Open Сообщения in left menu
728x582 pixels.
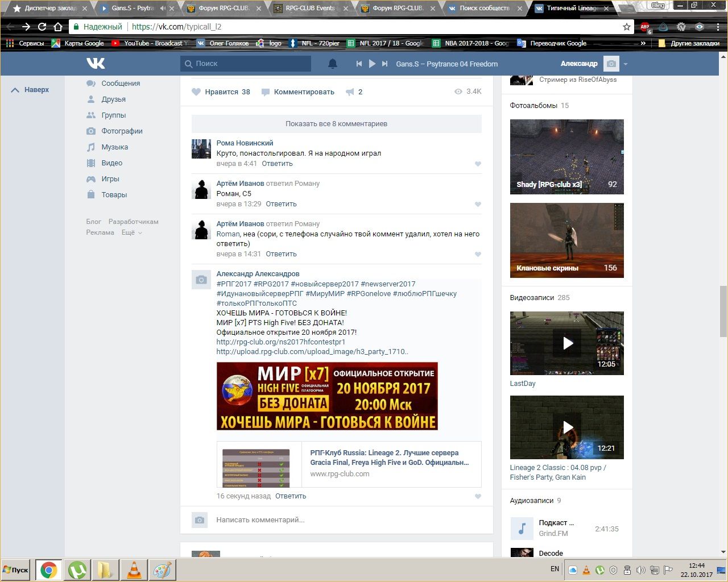121,84
